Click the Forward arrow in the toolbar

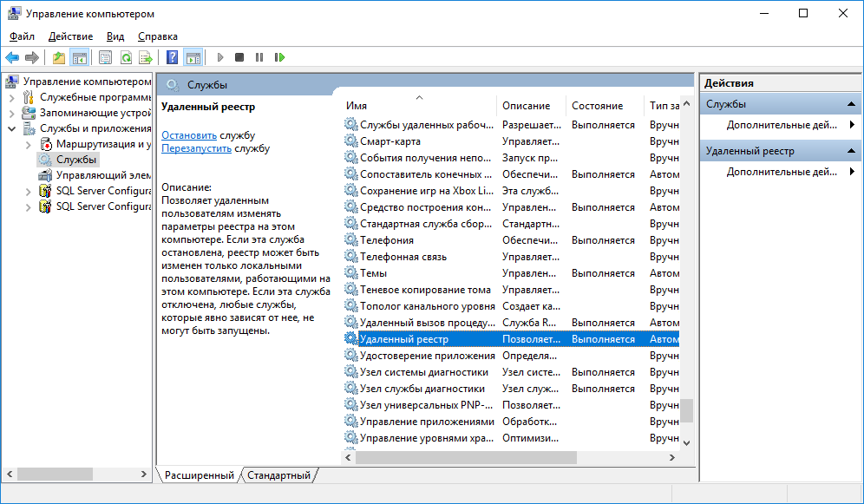[x=32, y=57]
